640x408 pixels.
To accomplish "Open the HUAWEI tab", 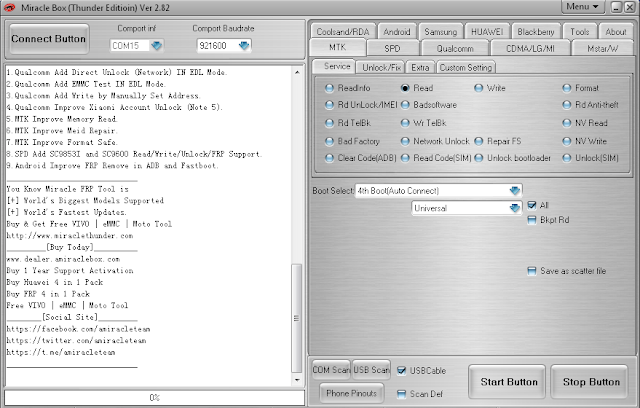I will pyautogui.click(x=487, y=31).
